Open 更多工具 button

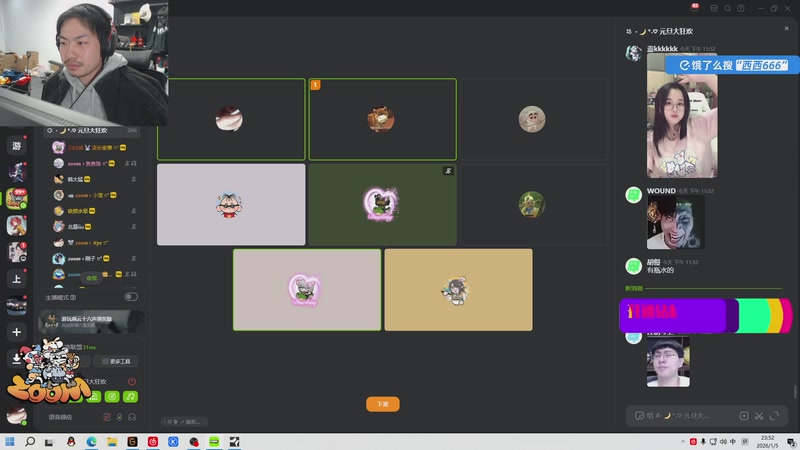click(116, 361)
